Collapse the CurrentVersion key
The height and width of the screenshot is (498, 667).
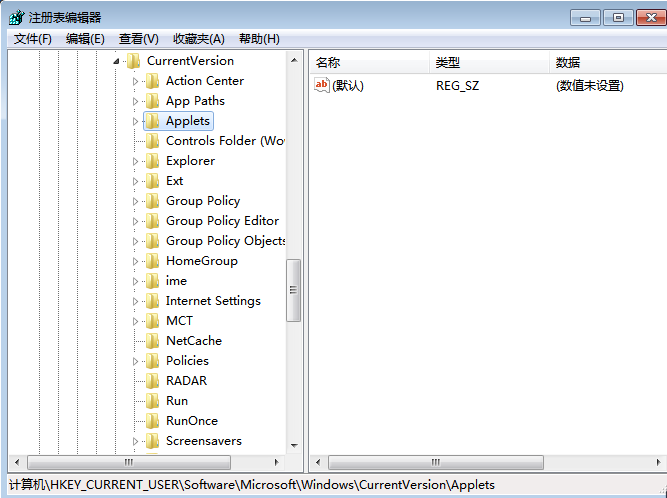pyautogui.click(x=116, y=61)
